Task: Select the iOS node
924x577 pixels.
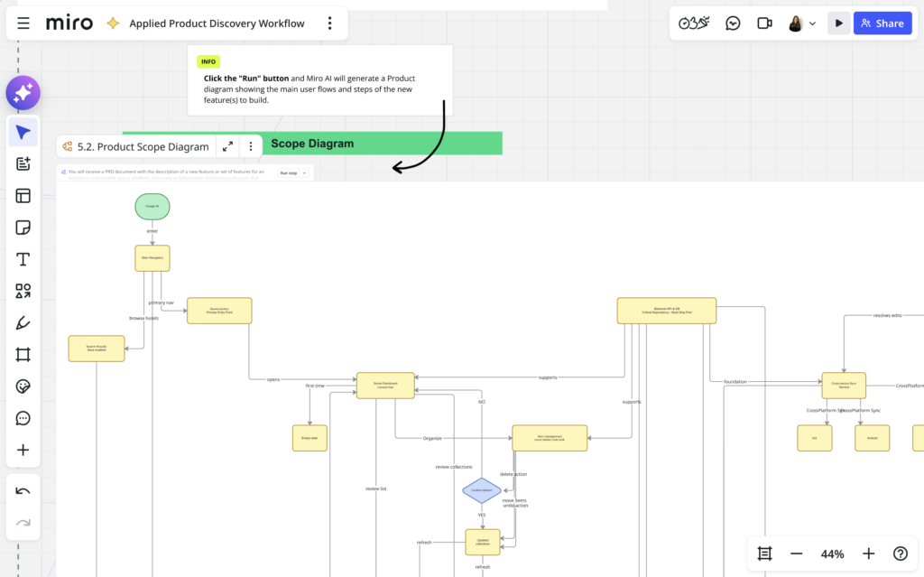Action: point(815,438)
